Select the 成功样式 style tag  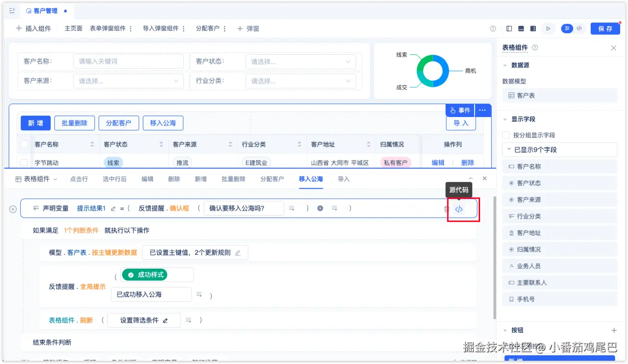145,275
